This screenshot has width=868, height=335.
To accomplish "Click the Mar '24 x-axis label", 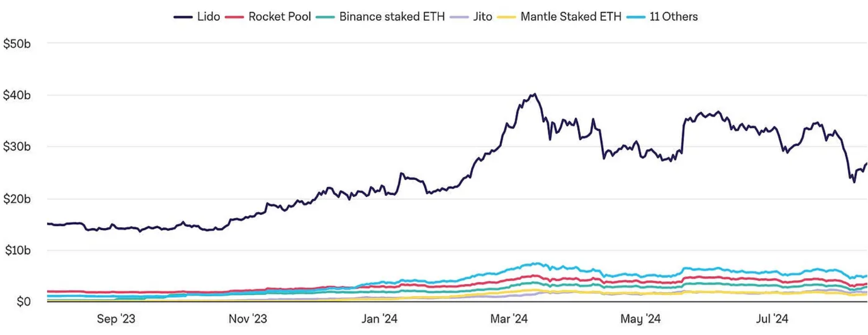I will click(x=509, y=319).
